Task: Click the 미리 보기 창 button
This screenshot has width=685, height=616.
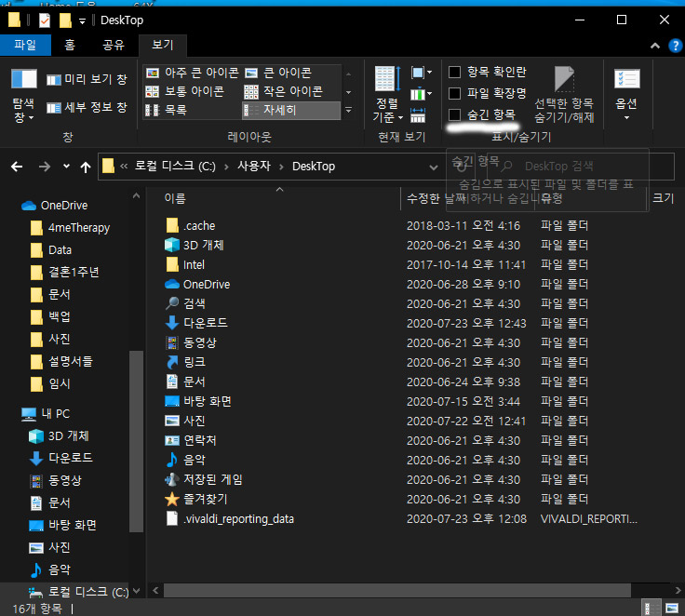Action: (87, 80)
